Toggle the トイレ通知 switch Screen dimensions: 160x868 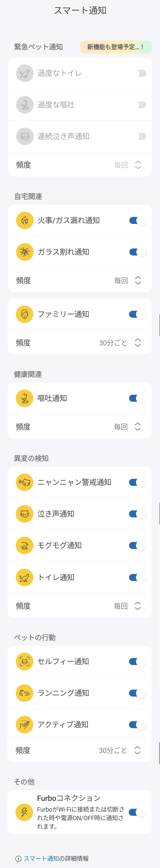(137, 577)
